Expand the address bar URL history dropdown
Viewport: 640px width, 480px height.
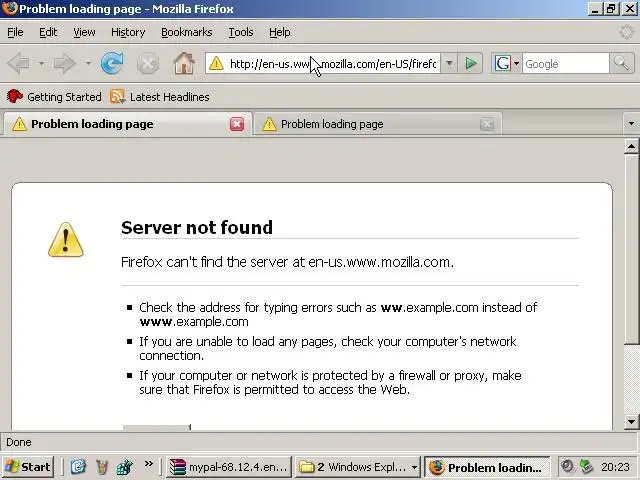pyautogui.click(x=449, y=64)
